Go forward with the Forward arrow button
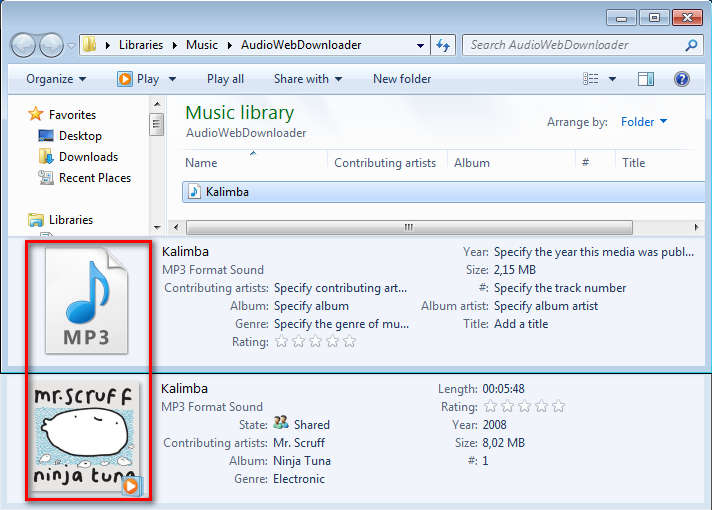 (x=51, y=45)
